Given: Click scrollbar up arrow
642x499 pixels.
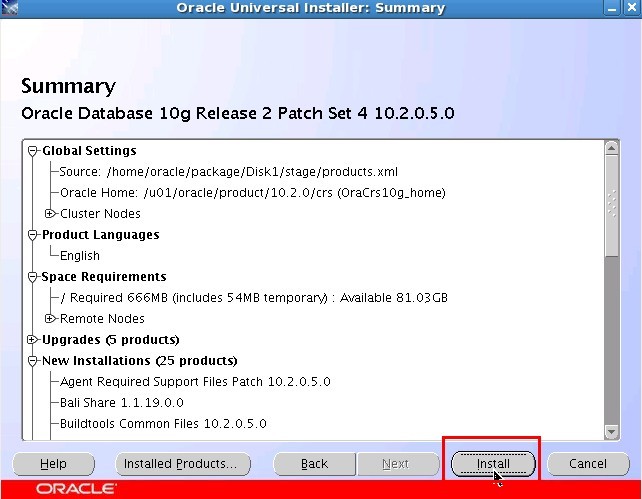Looking at the screenshot, I should (612, 148).
